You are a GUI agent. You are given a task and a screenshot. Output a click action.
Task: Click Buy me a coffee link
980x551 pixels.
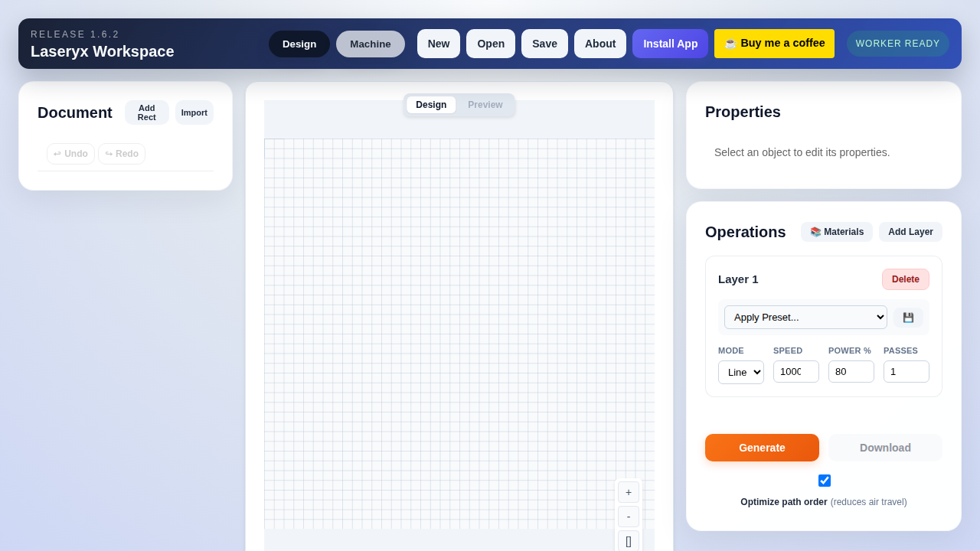point(775,44)
